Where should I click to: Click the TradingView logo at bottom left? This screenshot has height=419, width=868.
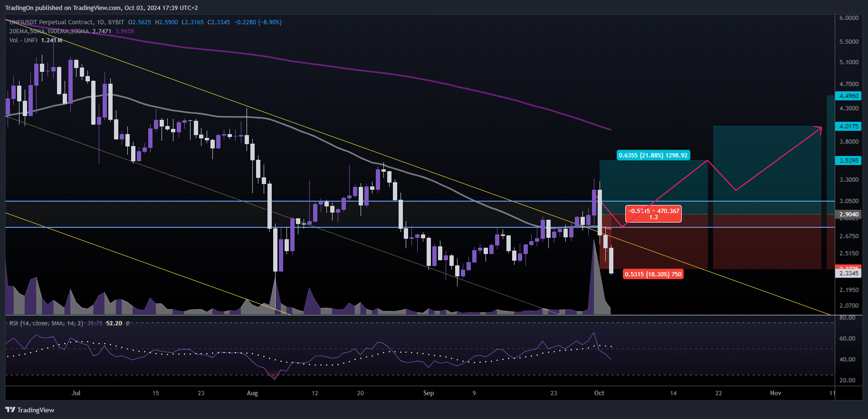[x=29, y=410]
